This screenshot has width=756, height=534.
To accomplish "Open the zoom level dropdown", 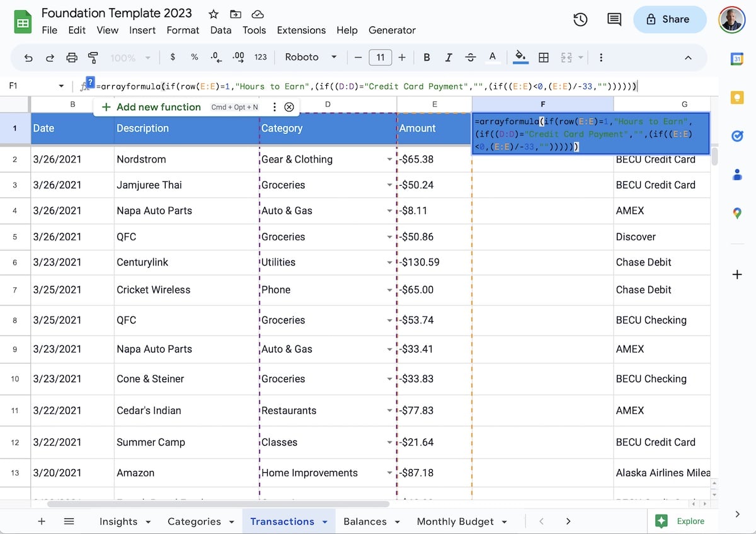I will click(x=130, y=57).
